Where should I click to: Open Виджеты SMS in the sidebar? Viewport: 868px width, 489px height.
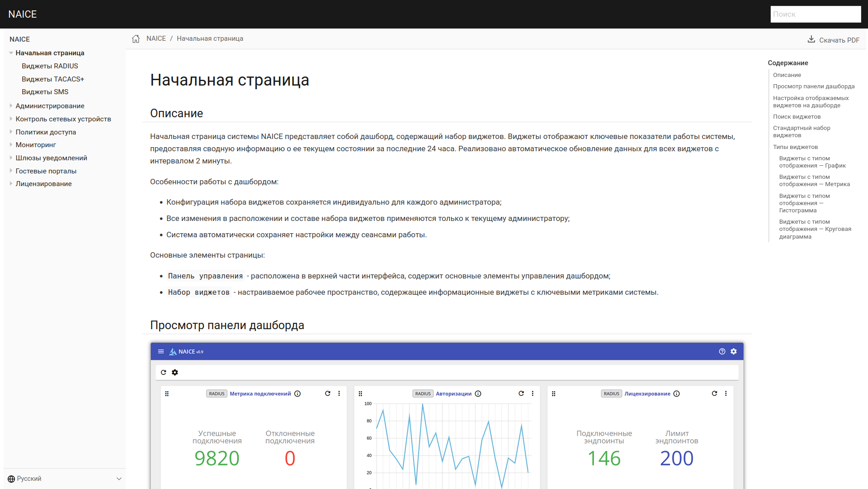click(45, 92)
